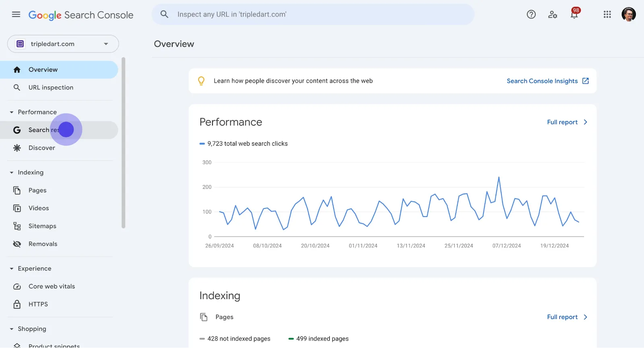This screenshot has height=348, width=644.
Task: Click chevron next to Indexing Full report
Action: [x=586, y=317]
